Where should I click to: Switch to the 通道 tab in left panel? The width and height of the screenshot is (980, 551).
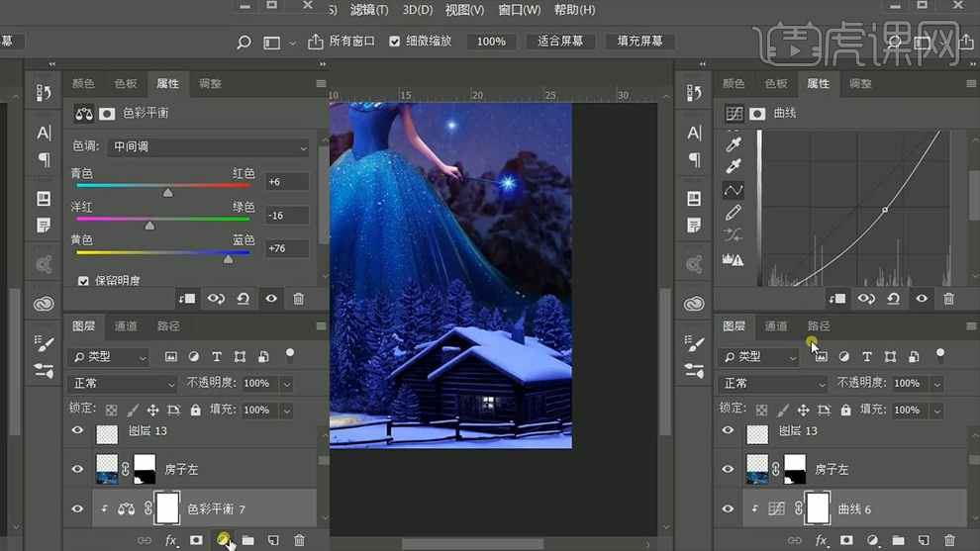pyautogui.click(x=126, y=325)
